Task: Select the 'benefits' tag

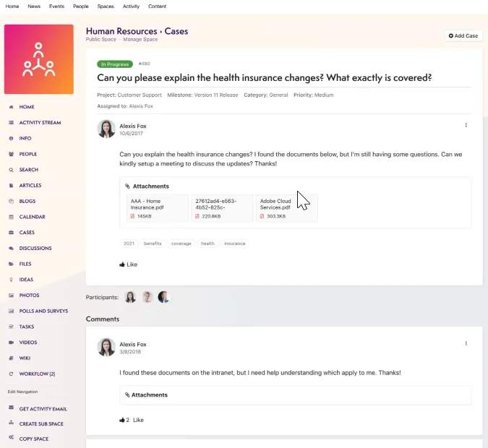Action: pyautogui.click(x=153, y=244)
